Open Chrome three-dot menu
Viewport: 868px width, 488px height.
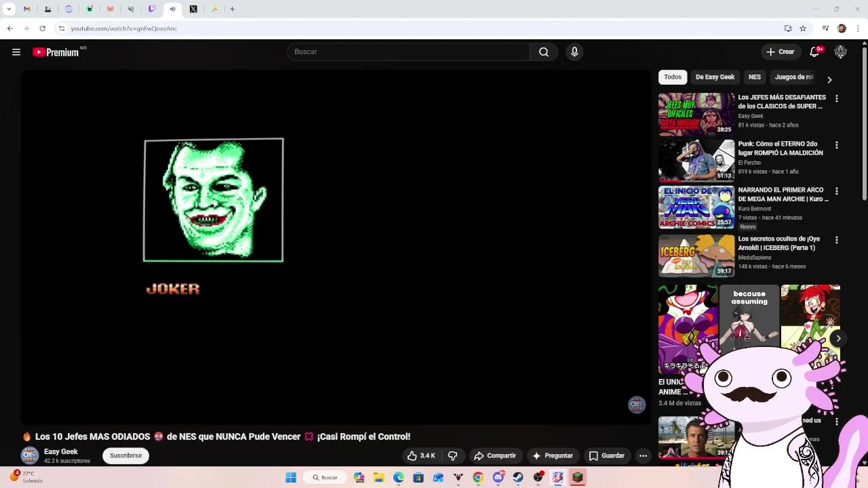pyautogui.click(x=859, y=28)
